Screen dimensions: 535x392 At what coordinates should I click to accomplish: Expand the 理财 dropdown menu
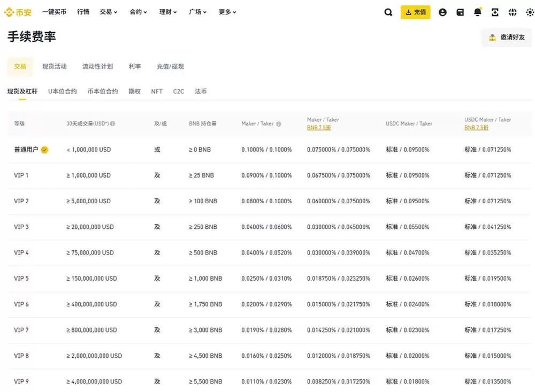coord(166,12)
